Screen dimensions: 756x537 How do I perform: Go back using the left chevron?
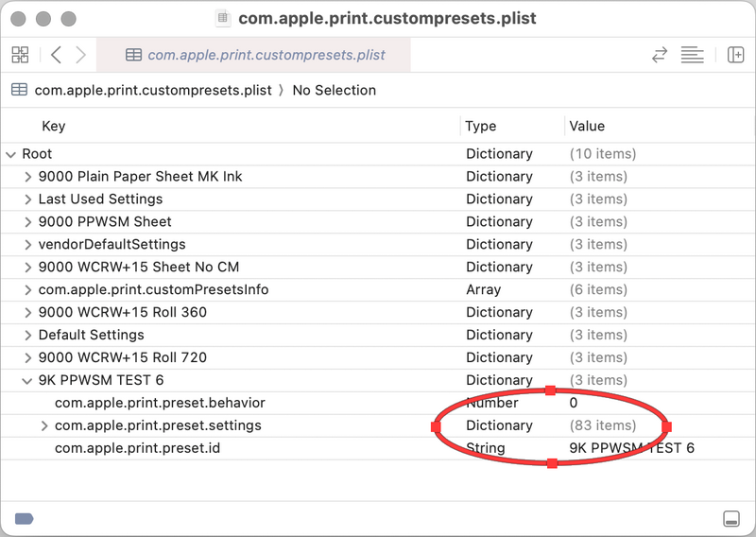pos(57,55)
